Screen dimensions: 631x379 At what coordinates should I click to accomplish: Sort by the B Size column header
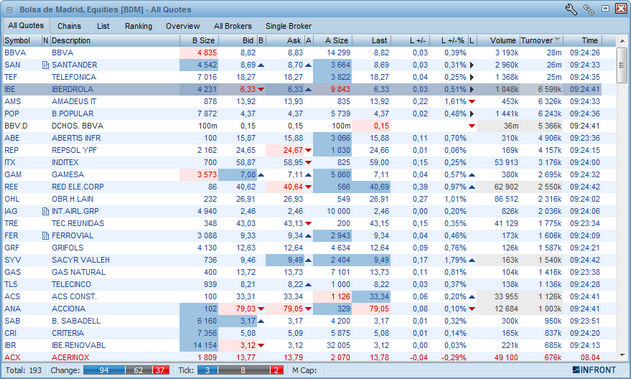click(199, 40)
